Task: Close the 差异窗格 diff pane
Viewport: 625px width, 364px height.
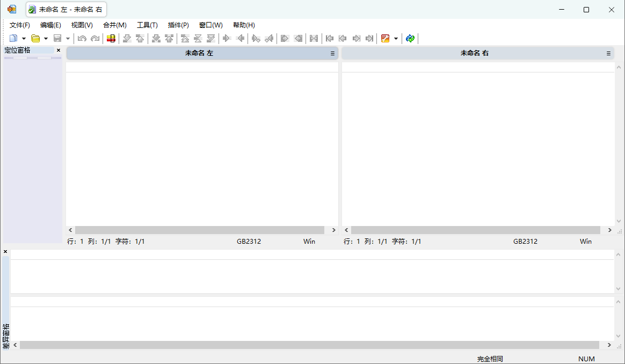Action: [x=5, y=252]
